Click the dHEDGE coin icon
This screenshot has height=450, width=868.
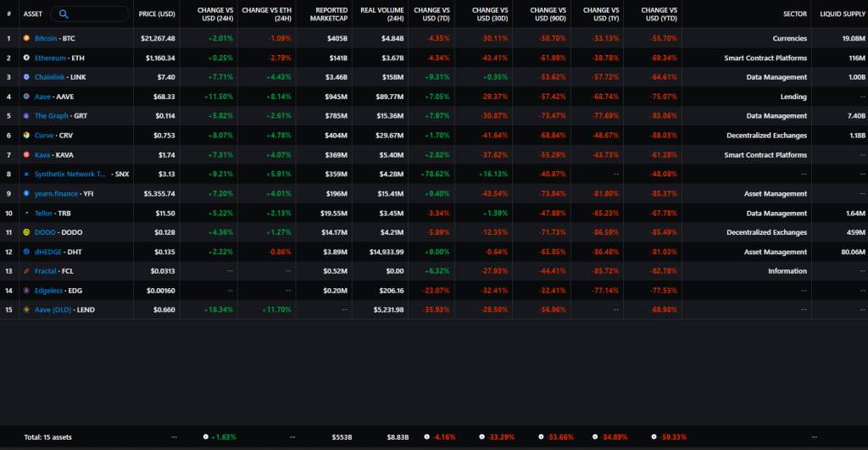click(x=26, y=252)
